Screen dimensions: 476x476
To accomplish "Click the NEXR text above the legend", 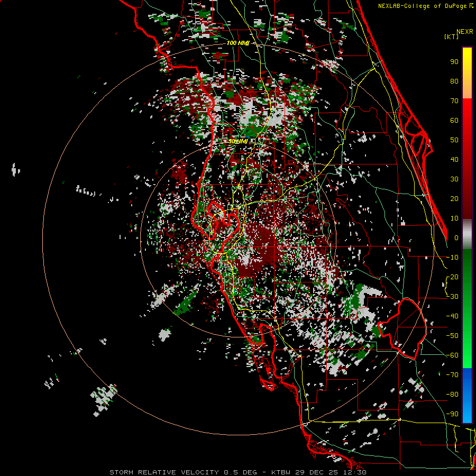I will (465, 32).
